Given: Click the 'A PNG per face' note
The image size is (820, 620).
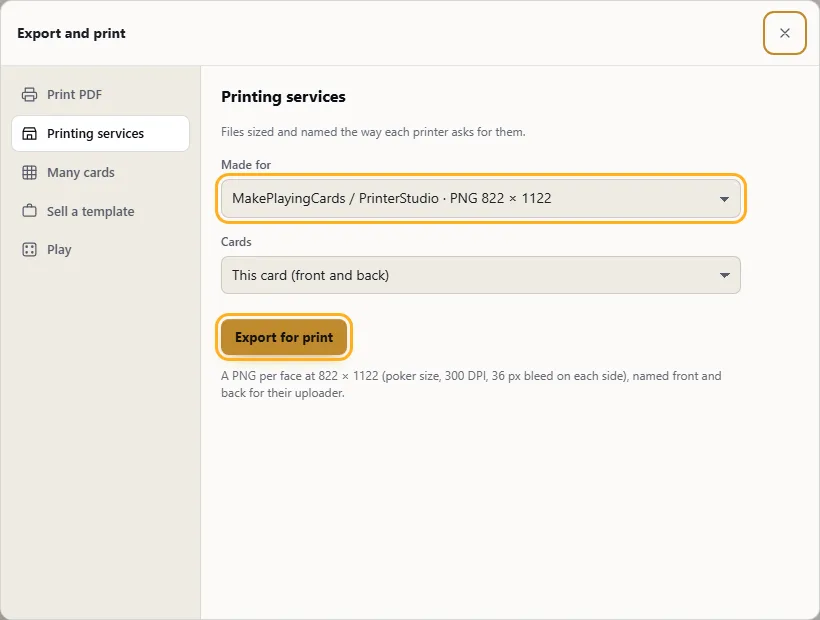Looking at the screenshot, I should [x=471, y=384].
